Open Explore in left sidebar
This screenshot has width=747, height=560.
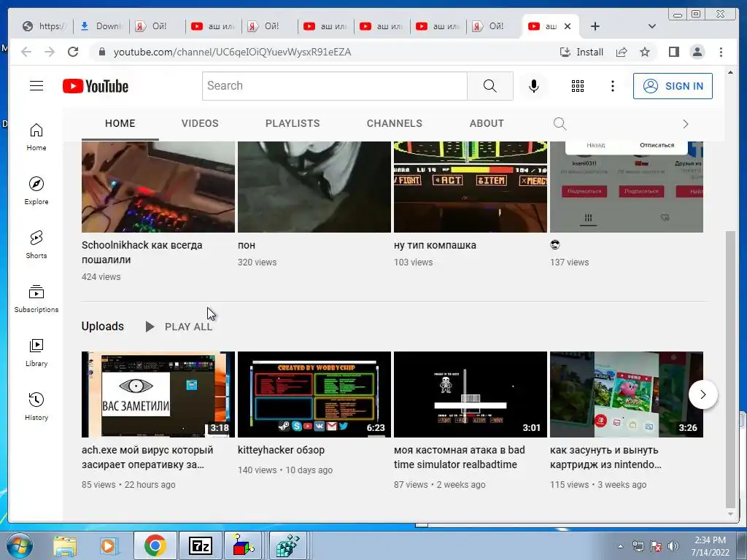36,191
